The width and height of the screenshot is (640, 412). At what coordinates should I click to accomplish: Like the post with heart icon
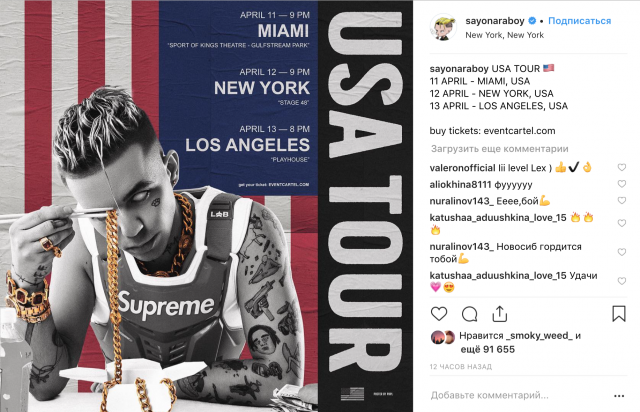pyautogui.click(x=439, y=314)
